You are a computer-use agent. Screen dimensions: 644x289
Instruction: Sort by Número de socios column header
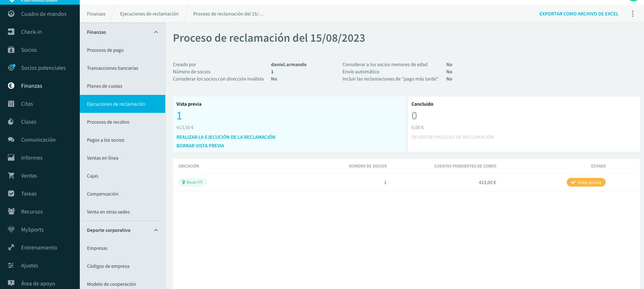368,166
